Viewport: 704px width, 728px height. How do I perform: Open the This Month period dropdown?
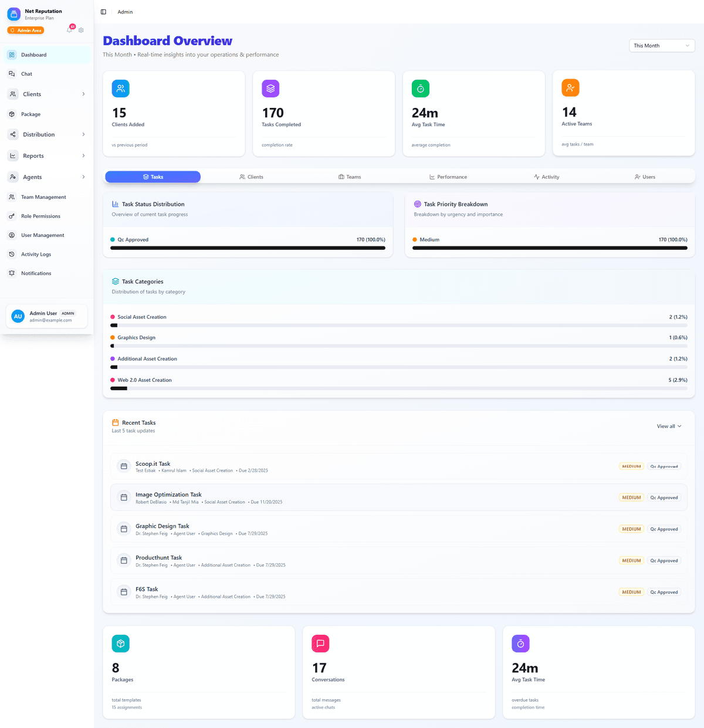click(662, 45)
